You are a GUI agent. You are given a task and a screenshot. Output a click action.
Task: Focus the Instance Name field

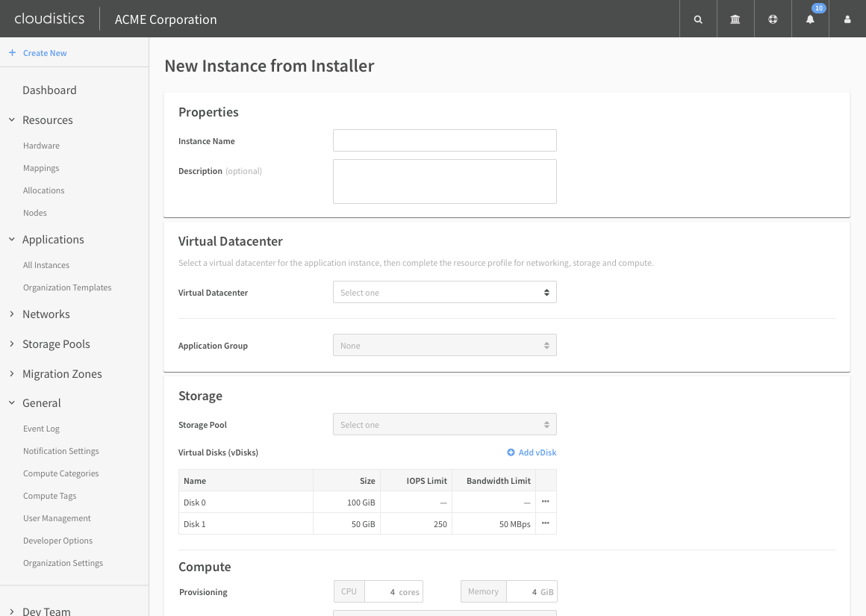[445, 140]
